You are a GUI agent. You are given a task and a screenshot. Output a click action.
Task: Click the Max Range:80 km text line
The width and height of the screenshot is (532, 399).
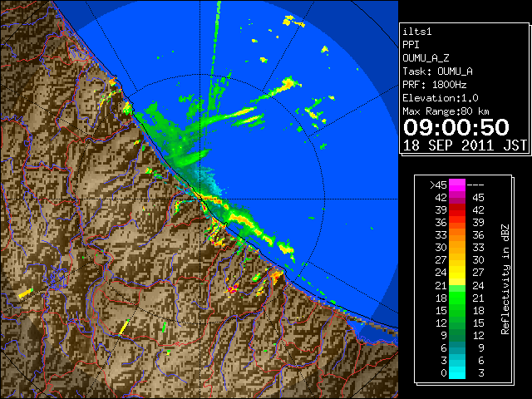446,111
